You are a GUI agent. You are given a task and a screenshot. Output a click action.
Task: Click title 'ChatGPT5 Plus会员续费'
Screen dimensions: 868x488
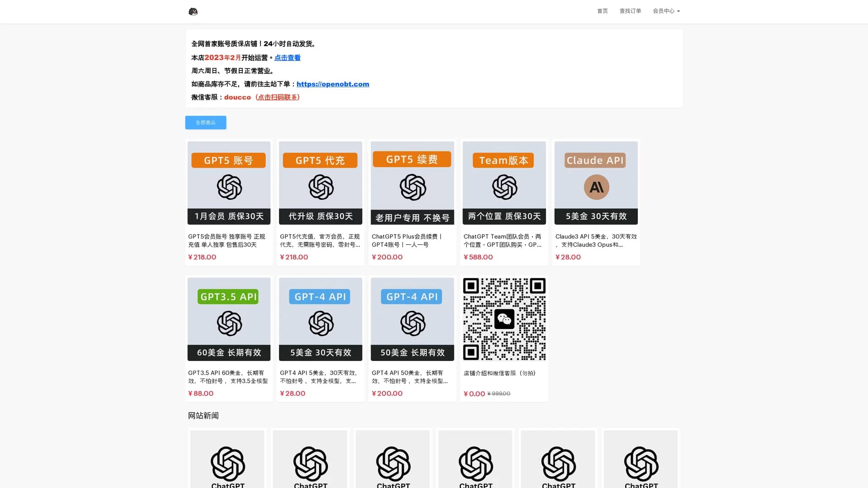point(406,240)
